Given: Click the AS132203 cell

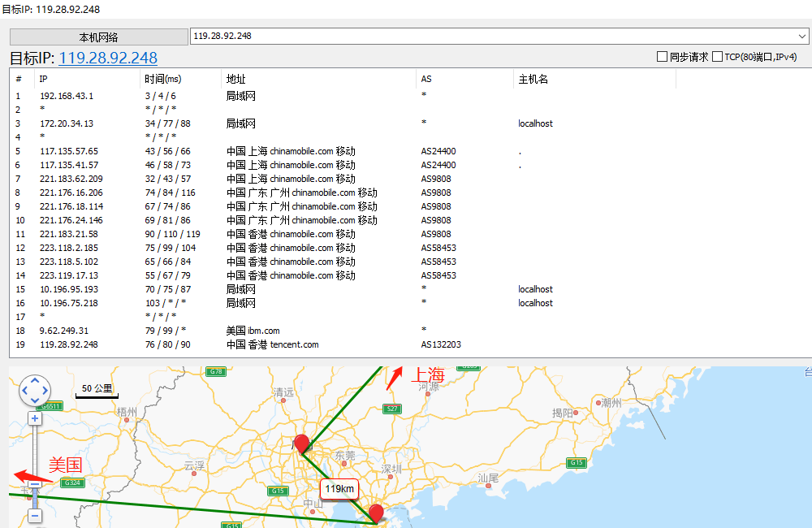Looking at the screenshot, I should pyautogui.click(x=441, y=344).
